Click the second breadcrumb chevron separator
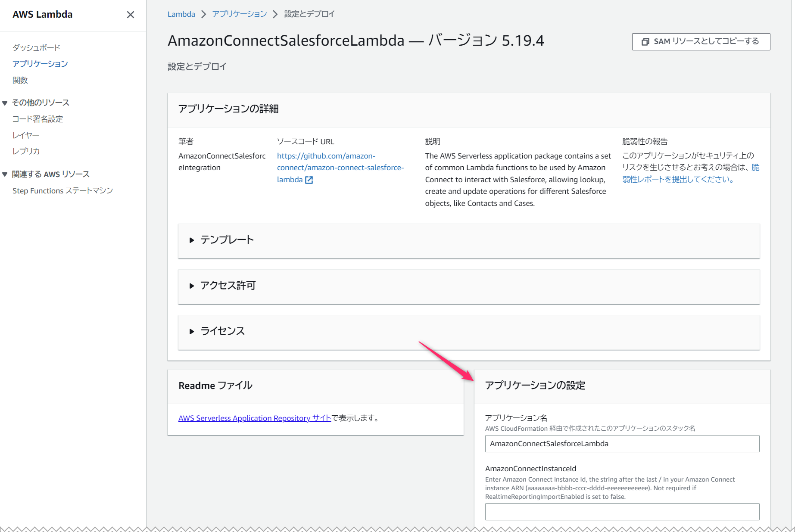Image resolution: width=795 pixels, height=532 pixels. 275,14
